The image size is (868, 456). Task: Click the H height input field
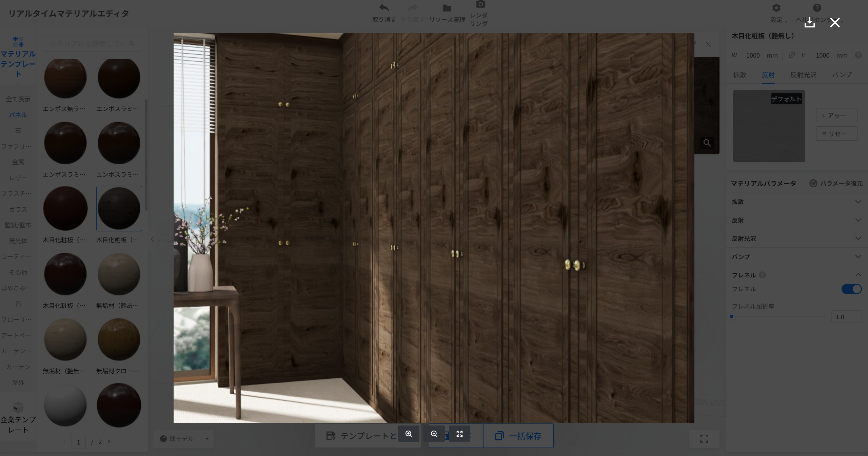(x=832, y=55)
